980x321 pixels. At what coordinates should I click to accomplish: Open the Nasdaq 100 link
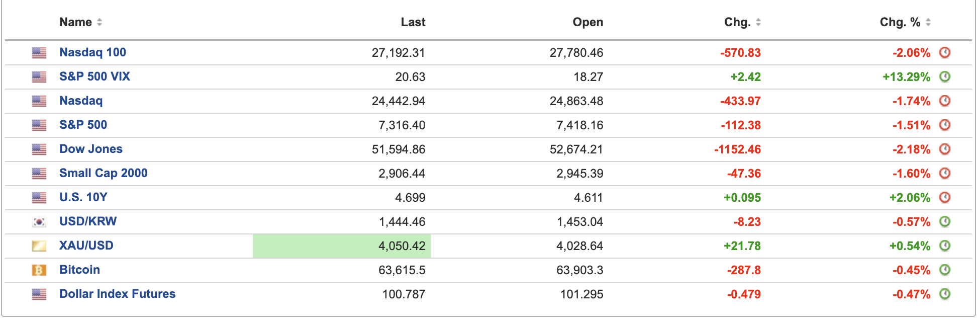click(x=92, y=52)
